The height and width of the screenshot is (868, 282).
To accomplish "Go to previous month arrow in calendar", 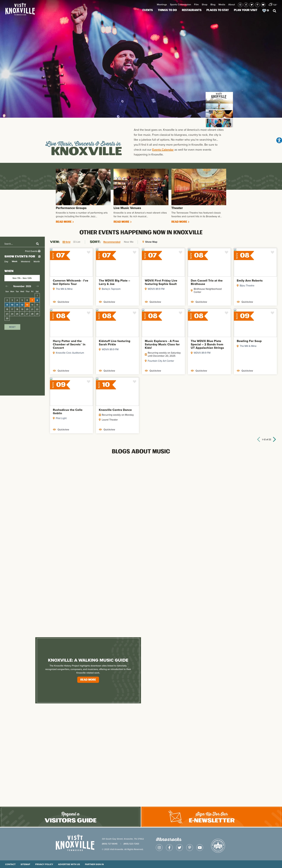I will 7,286.
